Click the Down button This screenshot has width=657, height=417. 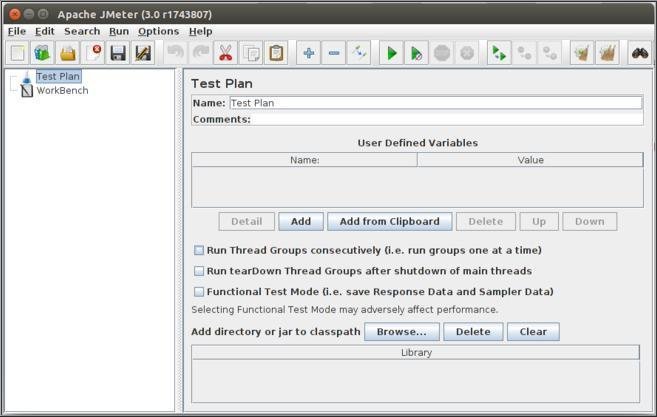(x=590, y=221)
